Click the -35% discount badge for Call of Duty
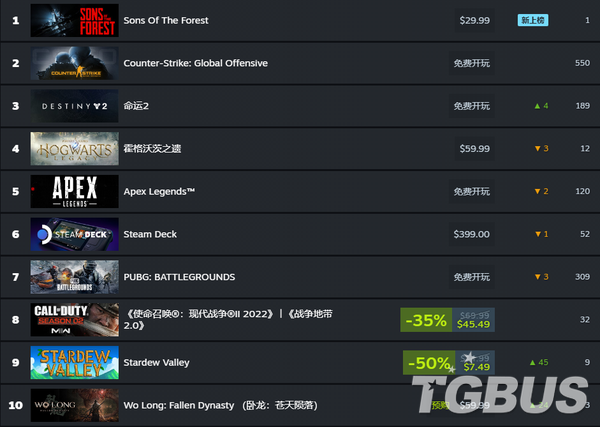Viewport: 600px width, 427px height. point(426,320)
